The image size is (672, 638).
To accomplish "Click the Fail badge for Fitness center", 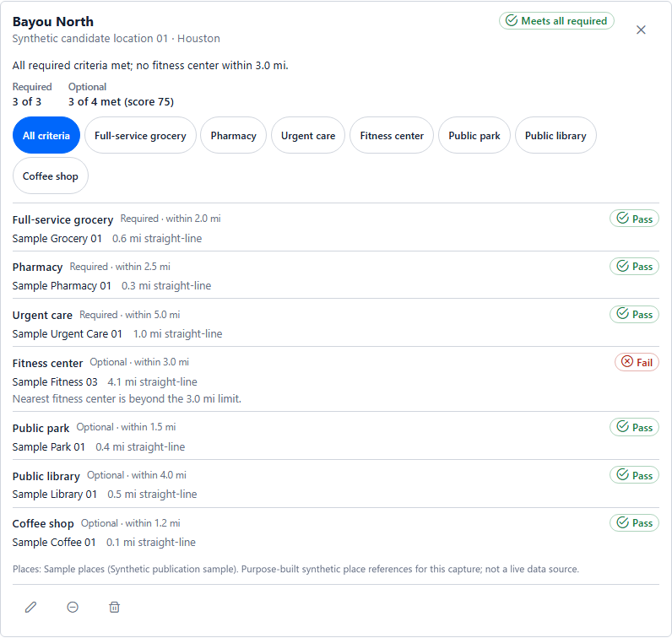I will (x=637, y=363).
